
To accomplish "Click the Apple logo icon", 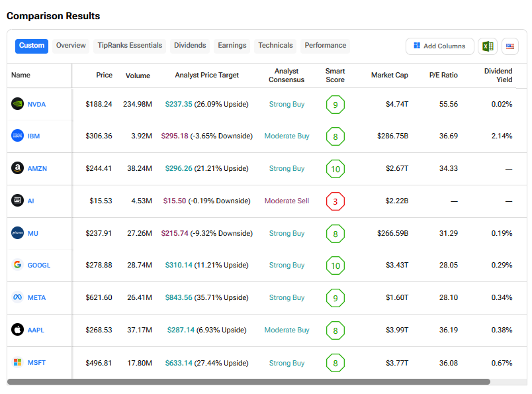I will 18,330.
